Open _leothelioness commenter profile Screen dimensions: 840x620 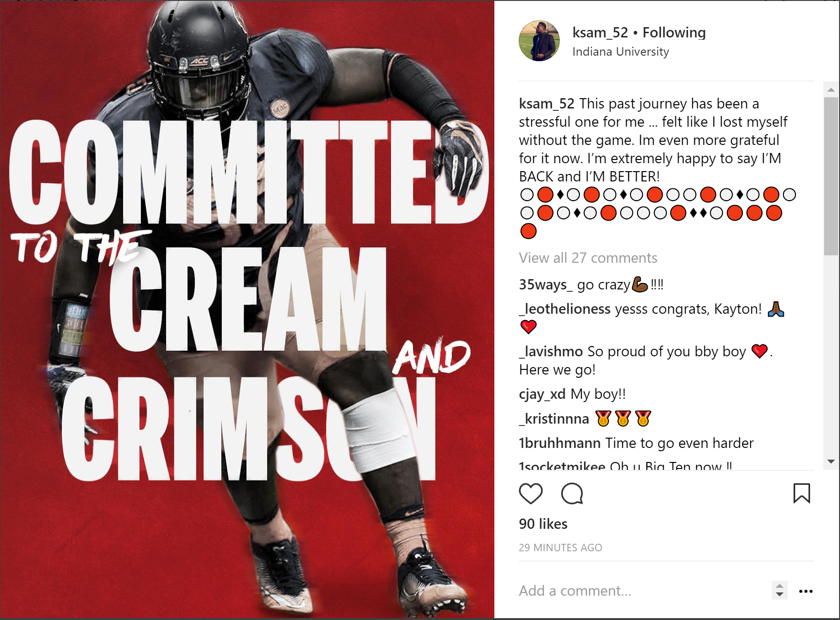click(565, 309)
